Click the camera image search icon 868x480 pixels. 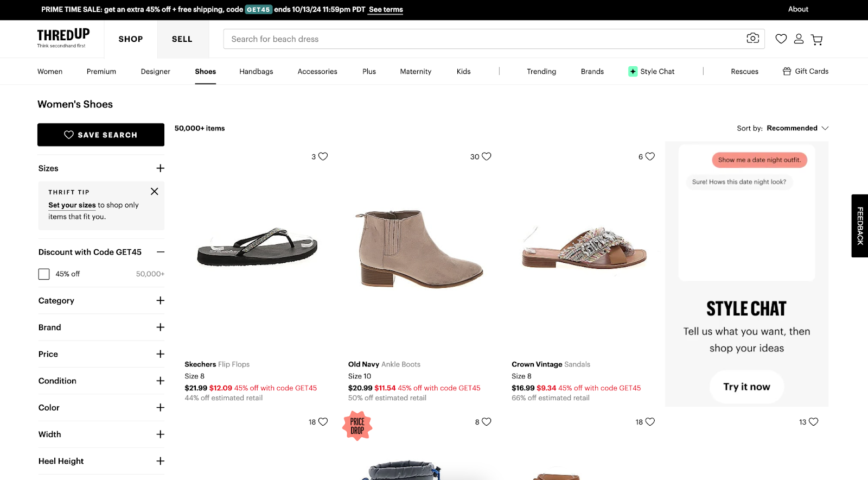[752, 38]
